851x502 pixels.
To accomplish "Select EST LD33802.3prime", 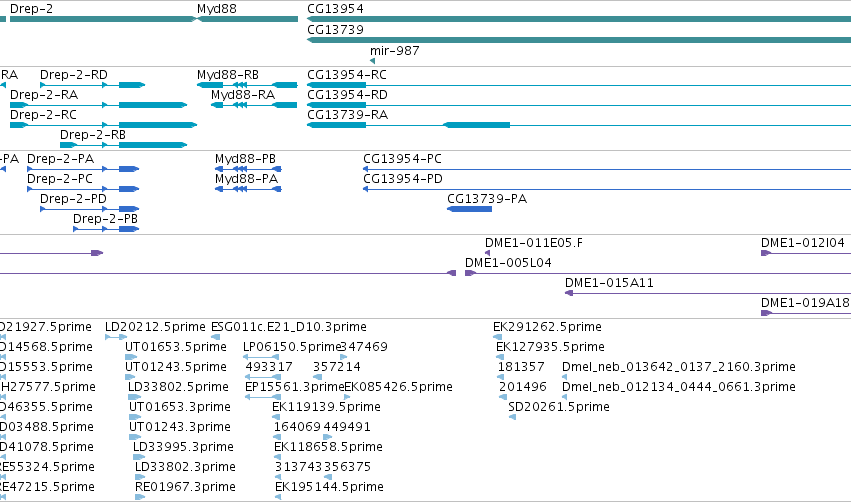I will coord(185,467).
